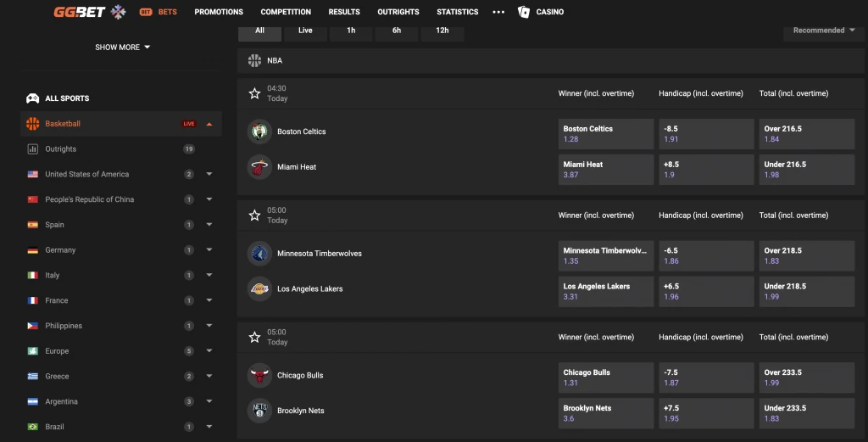Select Over 218.5 total odds
This screenshot has height=442, width=868.
(806, 255)
